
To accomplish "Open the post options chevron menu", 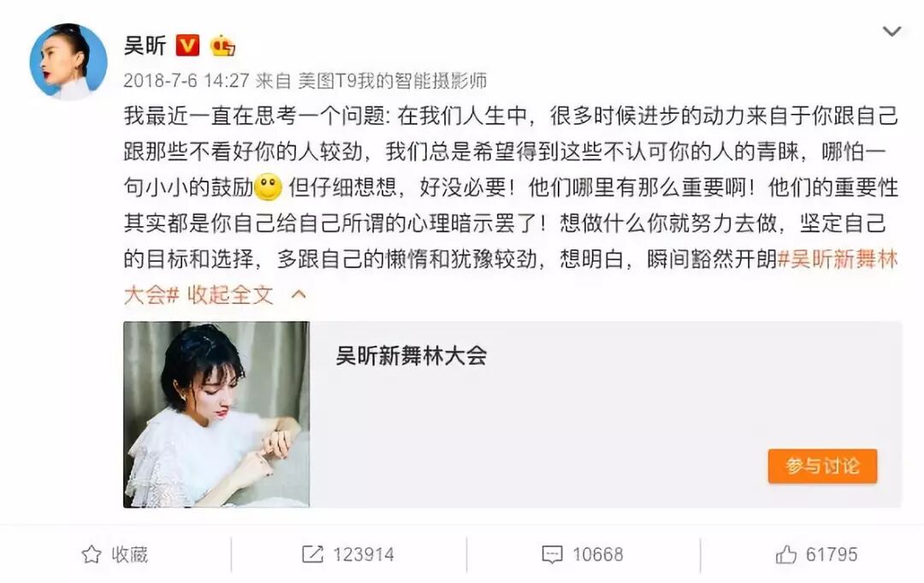I will [891, 31].
